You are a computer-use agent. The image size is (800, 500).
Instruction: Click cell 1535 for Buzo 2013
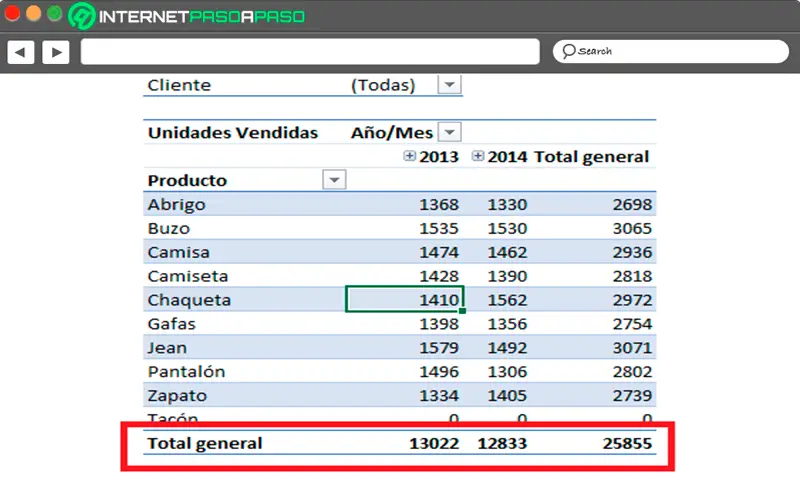click(x=439, y=228)
